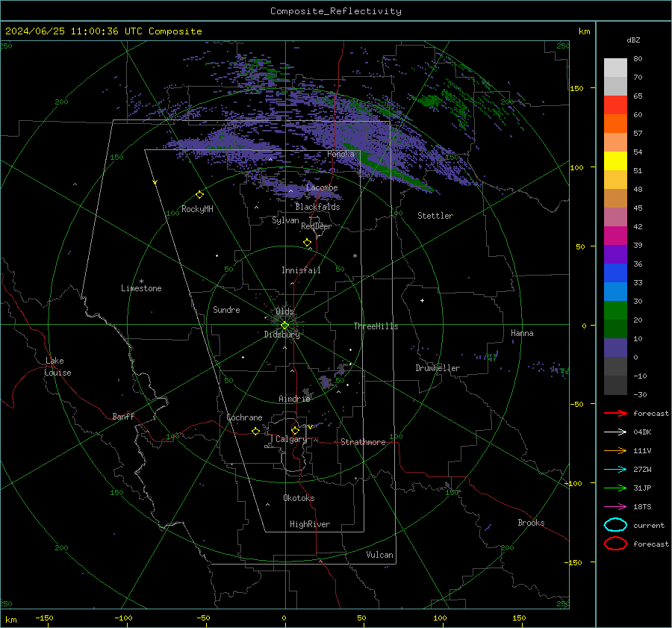The width and height of the screenshot is (672, 628).
Task: Select the Banff label
Action: click(123, 416)
